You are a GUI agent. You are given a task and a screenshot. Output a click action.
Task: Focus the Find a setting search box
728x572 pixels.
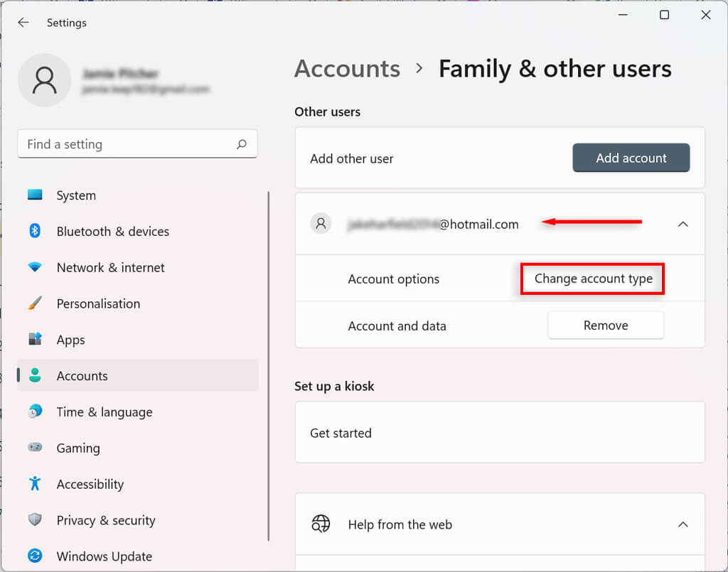coord(128,144)
